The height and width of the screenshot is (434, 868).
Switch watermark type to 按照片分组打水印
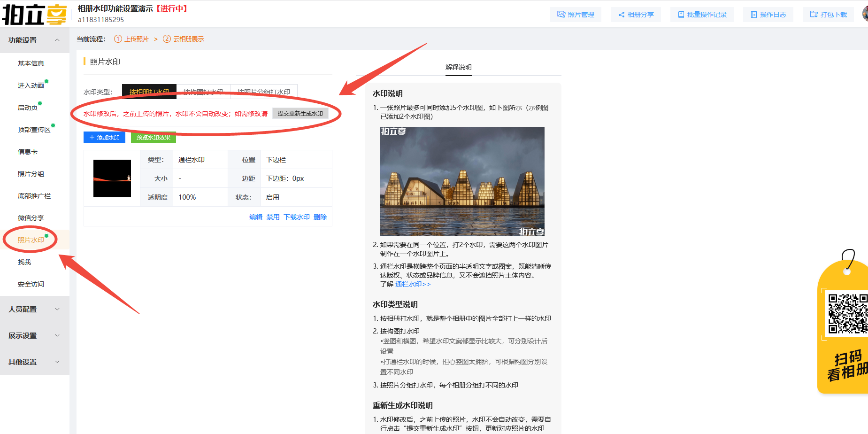[x=263, y=92]
